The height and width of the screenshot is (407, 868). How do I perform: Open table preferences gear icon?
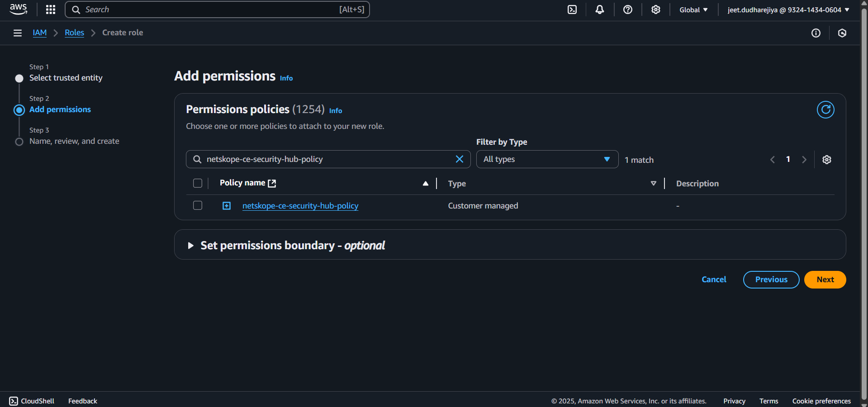[827, 160]
